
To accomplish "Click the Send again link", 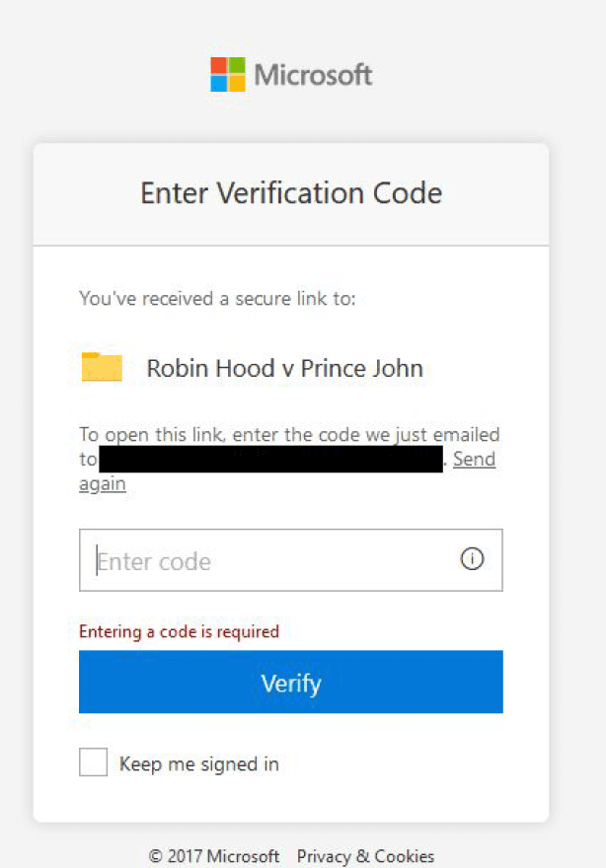I will pyautogui.click(x=474, y=460).
